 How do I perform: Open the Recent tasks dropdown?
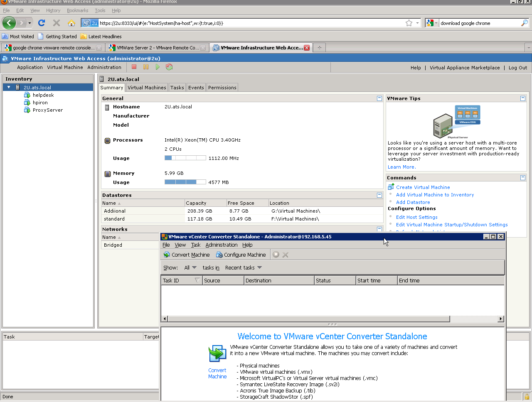[244, 267]
